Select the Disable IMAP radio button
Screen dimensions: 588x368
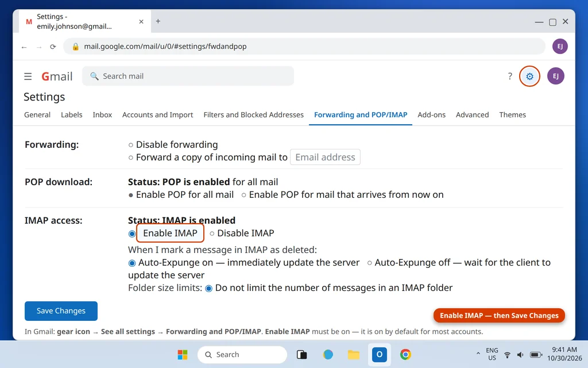[x=212, y=233]
